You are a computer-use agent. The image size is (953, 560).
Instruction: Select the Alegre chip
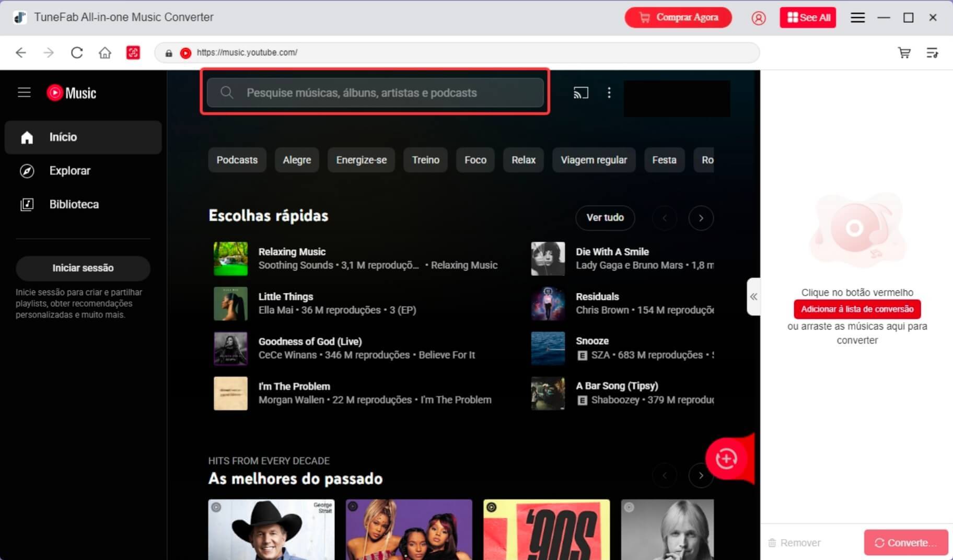297,160
